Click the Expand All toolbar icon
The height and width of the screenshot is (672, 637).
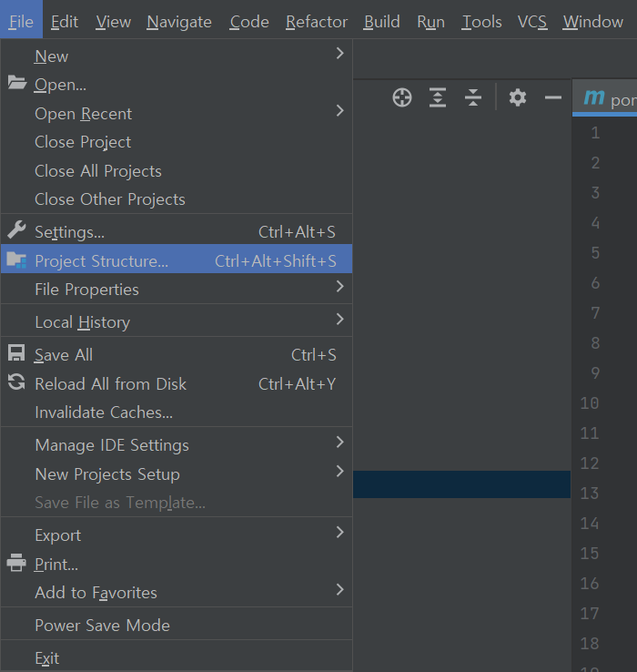pyautogui.click(x=438, y=97)
